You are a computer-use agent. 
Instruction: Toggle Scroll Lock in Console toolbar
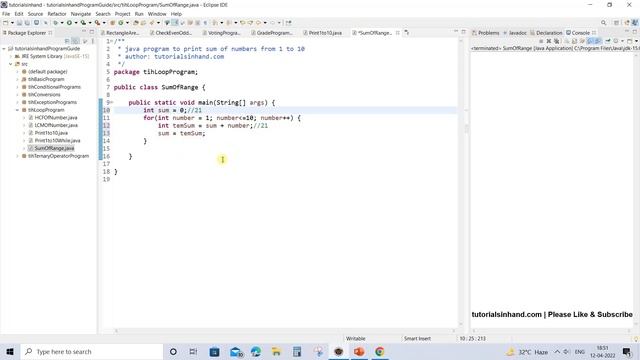point(575,41)
